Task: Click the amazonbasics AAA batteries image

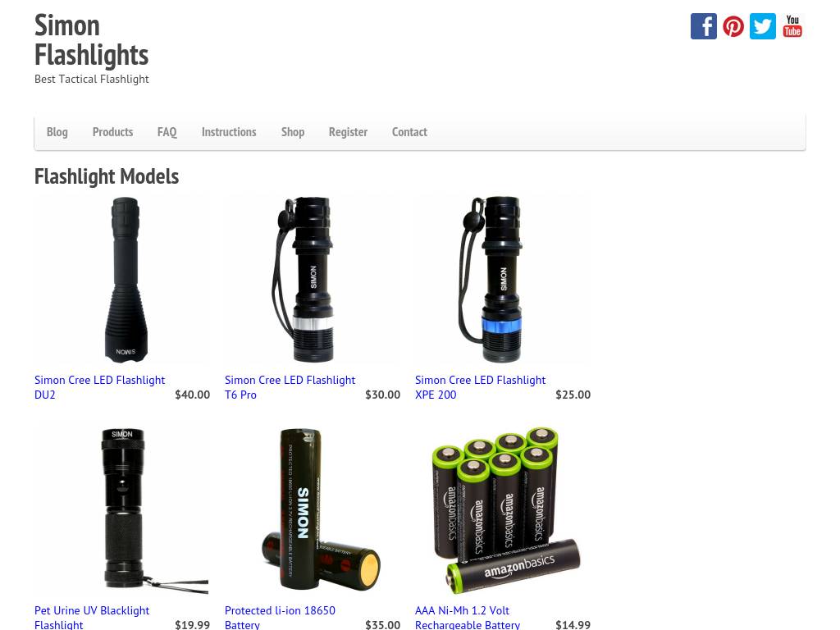Action: (x=503, y=510)
